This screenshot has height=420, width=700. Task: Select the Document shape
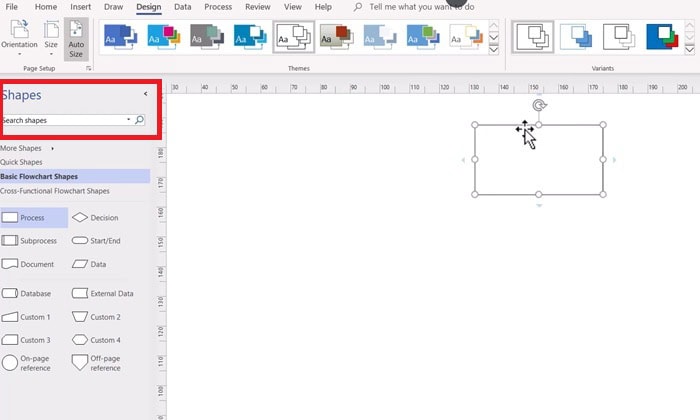pyautogui.click(x=28, y=264)
